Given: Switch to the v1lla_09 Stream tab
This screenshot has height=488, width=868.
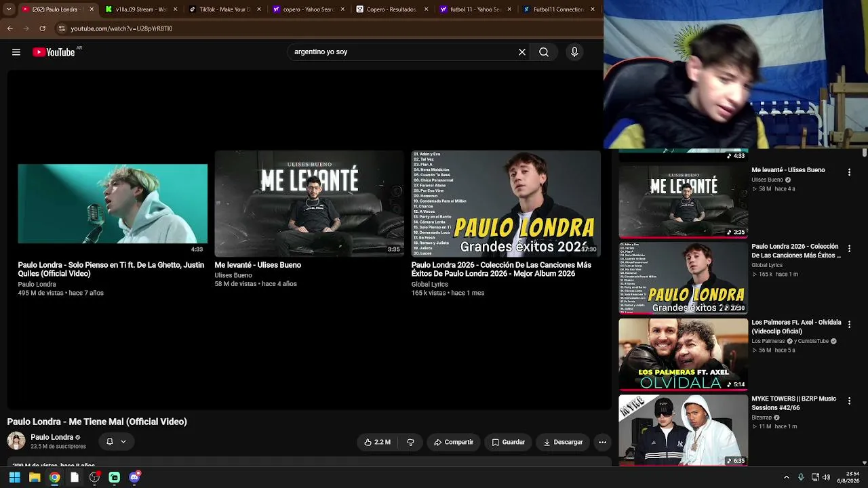Looking at the screenshot, I should [141, 9].
